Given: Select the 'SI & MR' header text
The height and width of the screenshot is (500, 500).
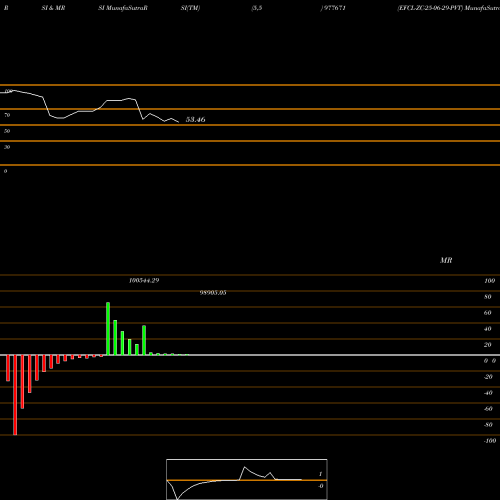Looking at the screenshot, I should click(53, 8).
